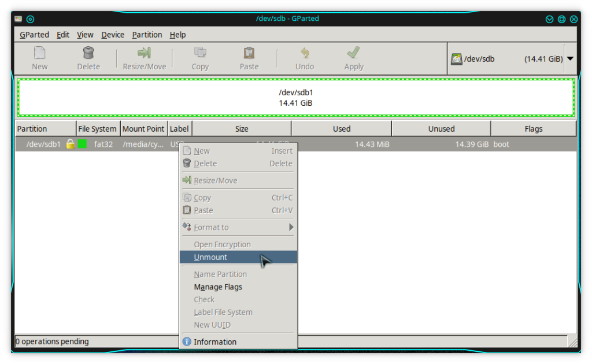Screen dimensions: 592x364
Task: Click the Resize/Move toolbar icon
Action: click(x=144, y=54)
